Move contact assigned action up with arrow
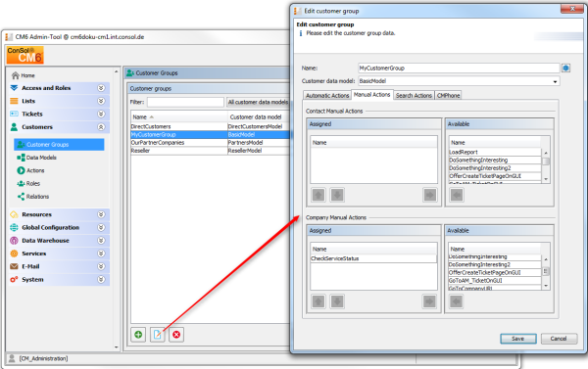Screen dimensions: 588x369 pyautogui.click(x=318, y=195)
